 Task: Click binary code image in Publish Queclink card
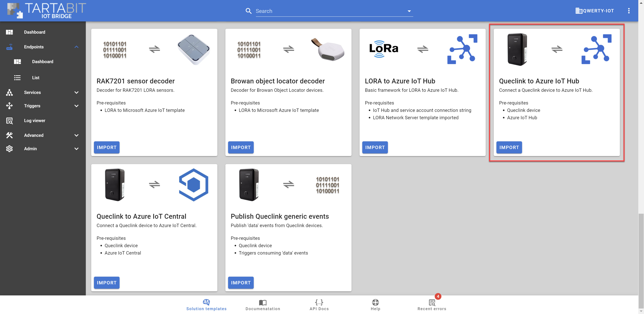(328, 185)
